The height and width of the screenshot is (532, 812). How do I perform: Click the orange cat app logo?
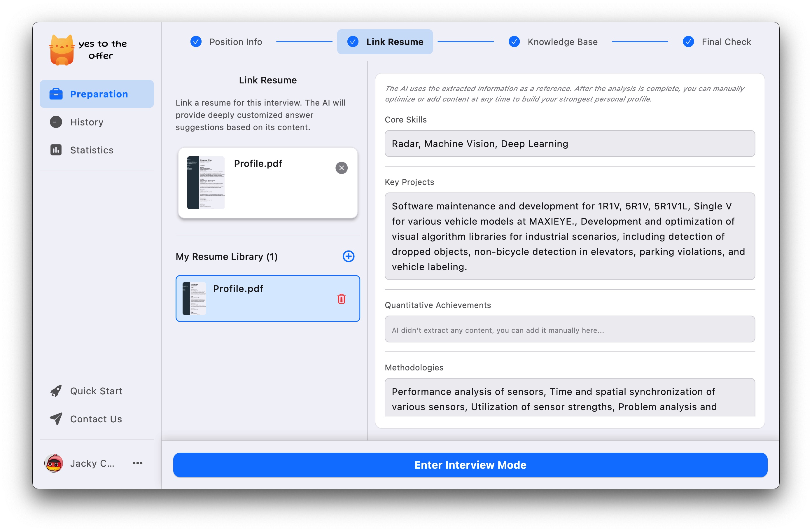(x=62, y=50)
